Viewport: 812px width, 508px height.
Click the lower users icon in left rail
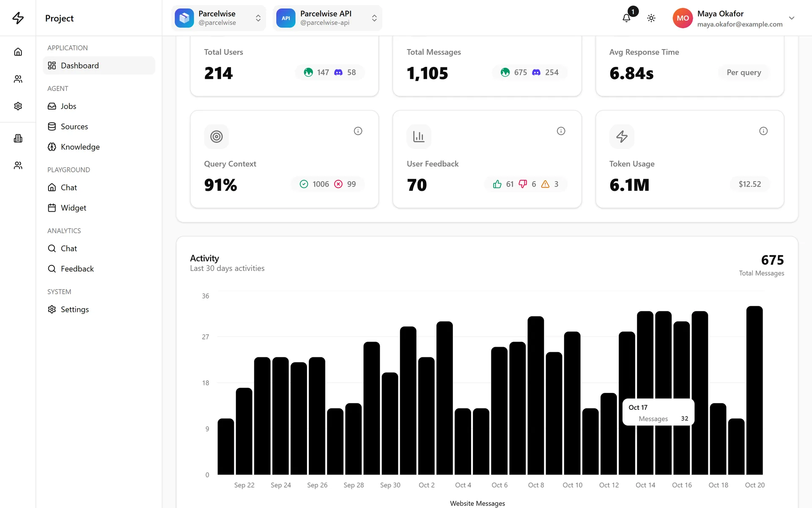coord(18,165)
